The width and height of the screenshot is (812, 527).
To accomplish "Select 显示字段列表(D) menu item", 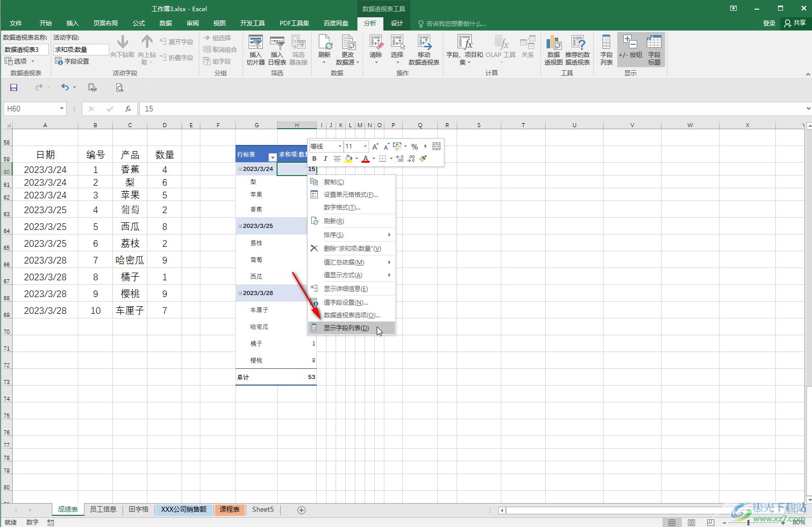I will click(351, 328).
